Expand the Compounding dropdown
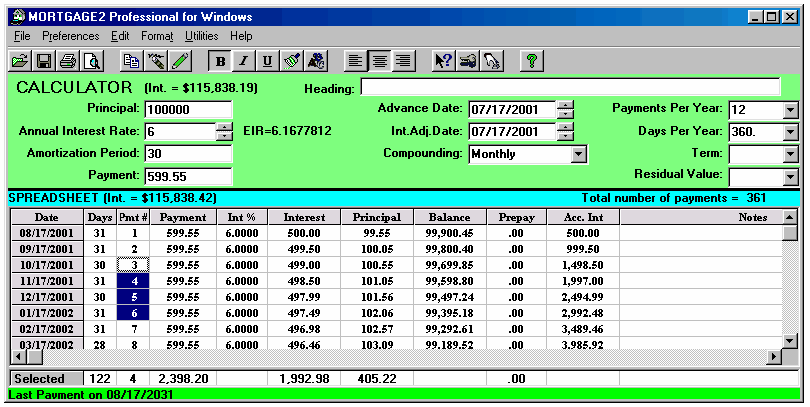 [578, 154]
